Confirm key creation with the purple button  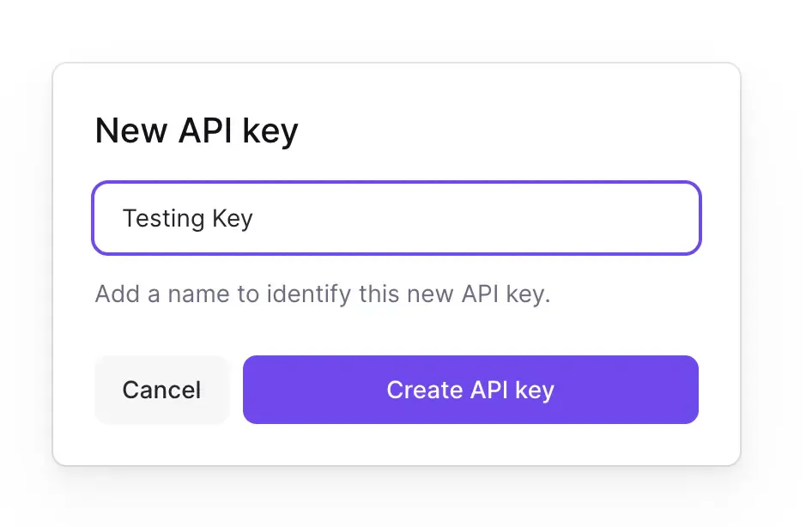point(515,390)
